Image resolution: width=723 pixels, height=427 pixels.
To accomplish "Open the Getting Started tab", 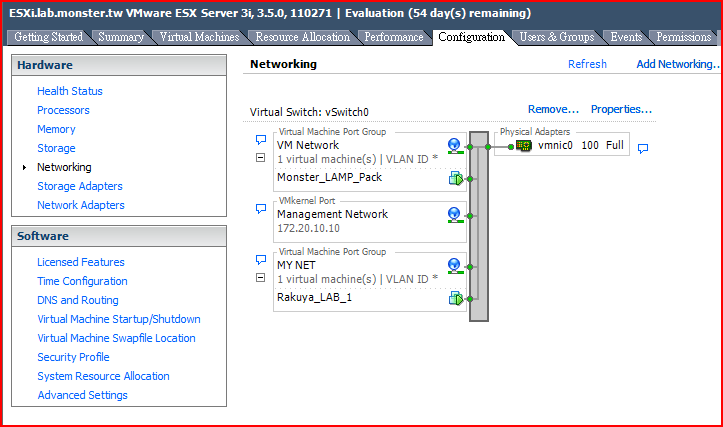I will (48, 37).
